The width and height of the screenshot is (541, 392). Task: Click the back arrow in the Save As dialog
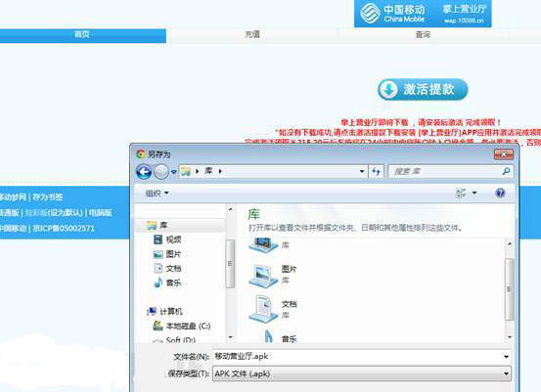144,171
